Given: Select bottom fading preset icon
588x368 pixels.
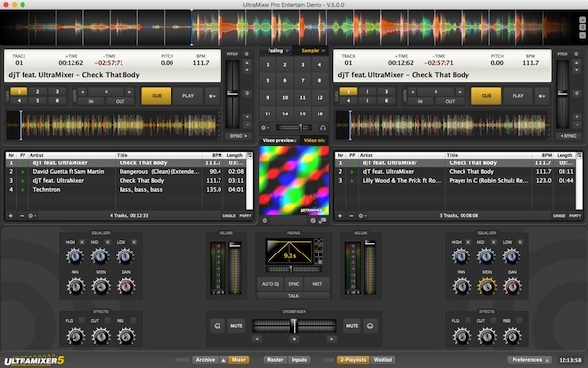Looking at the screenshot, I should (318, 261).
